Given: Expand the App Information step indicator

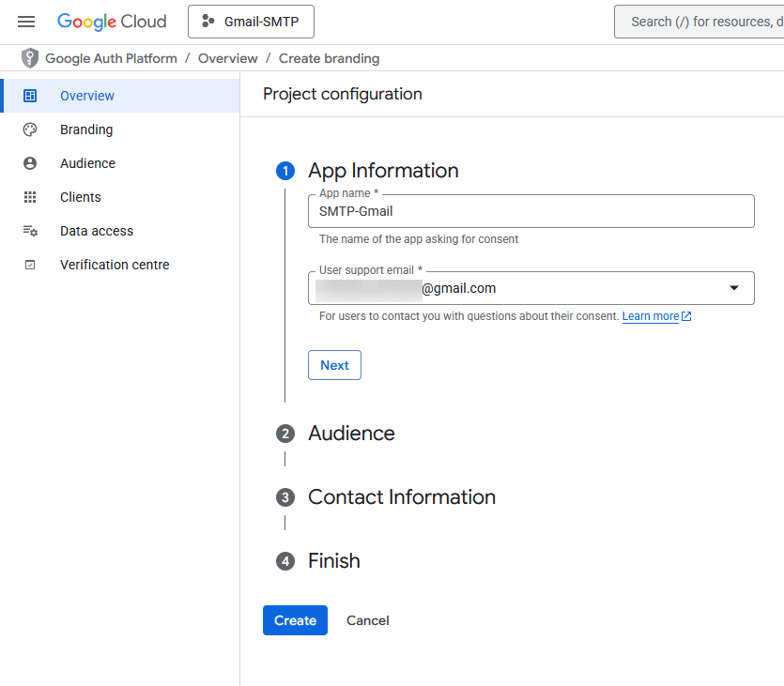Looking at the screenshot, I should [x=284, y=171].
